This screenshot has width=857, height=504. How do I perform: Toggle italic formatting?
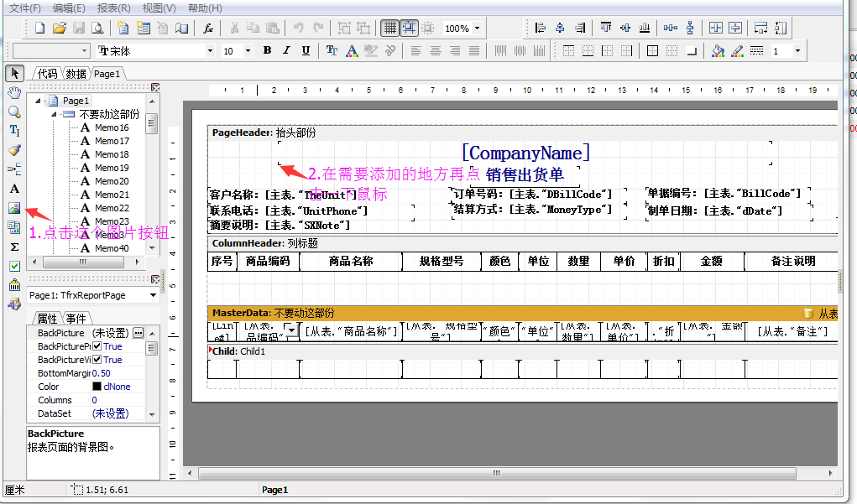286,50
